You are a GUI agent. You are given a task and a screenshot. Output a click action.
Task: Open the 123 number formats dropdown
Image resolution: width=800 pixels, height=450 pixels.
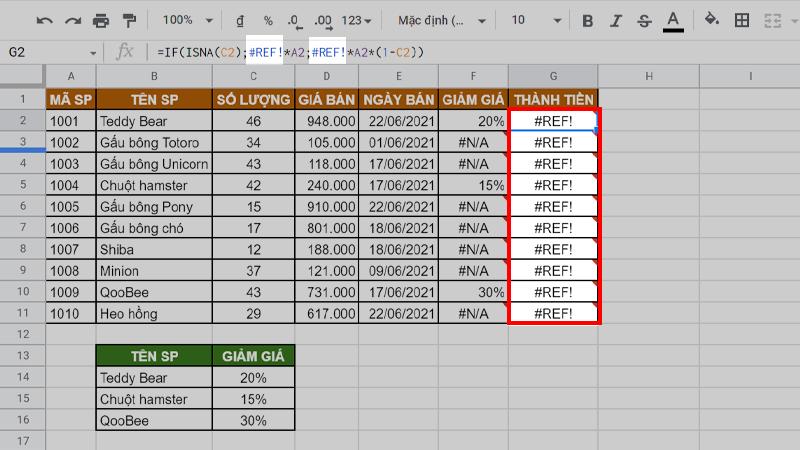[357, 20]
